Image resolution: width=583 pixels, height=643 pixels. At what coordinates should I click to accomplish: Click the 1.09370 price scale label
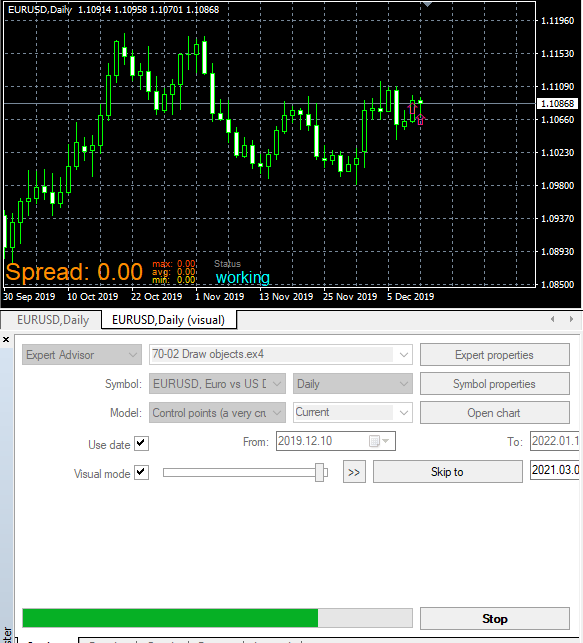coord(558,218)
